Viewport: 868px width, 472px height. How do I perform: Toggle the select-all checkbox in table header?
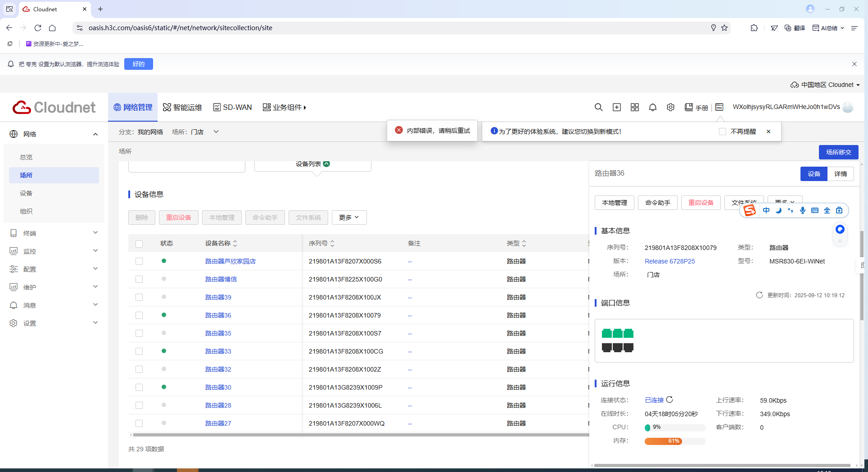tap(139, 244)
